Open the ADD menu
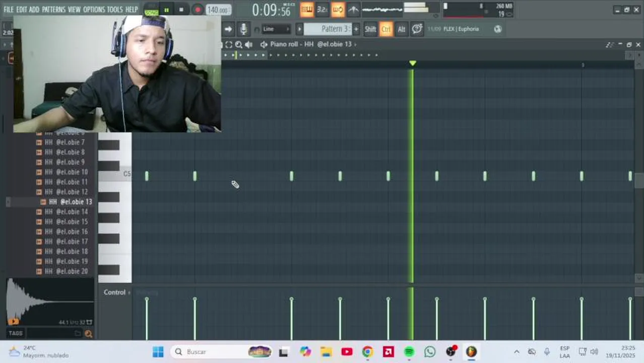644x363 pixels. tap(34, 10)
